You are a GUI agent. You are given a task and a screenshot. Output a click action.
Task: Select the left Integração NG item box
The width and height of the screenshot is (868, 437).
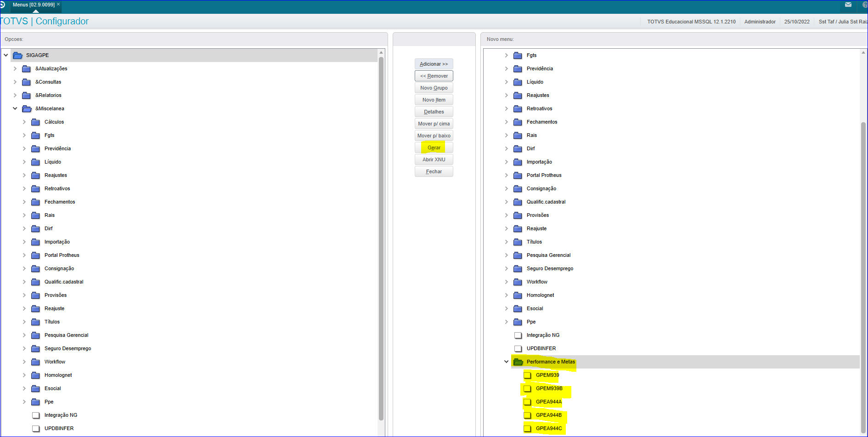tap(36, 415)
